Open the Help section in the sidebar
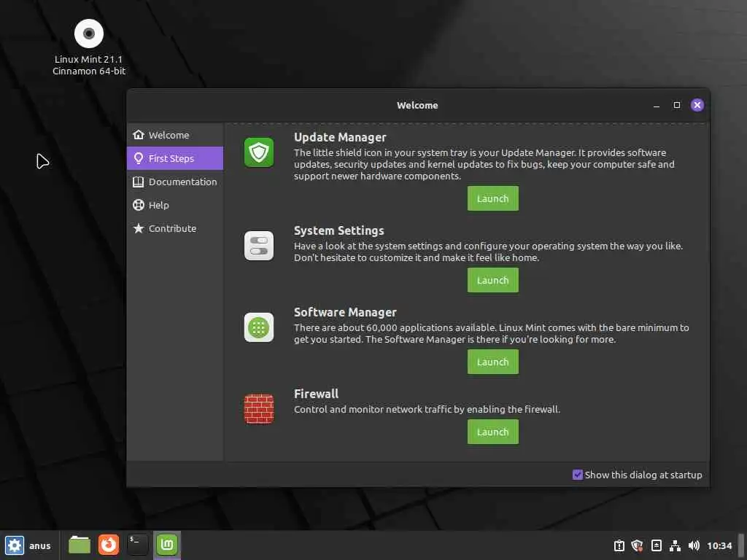747x560 pixels. pos(175,205)
